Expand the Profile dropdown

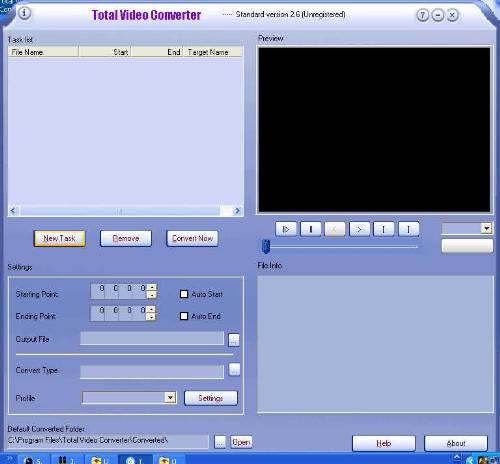point(170,397)
